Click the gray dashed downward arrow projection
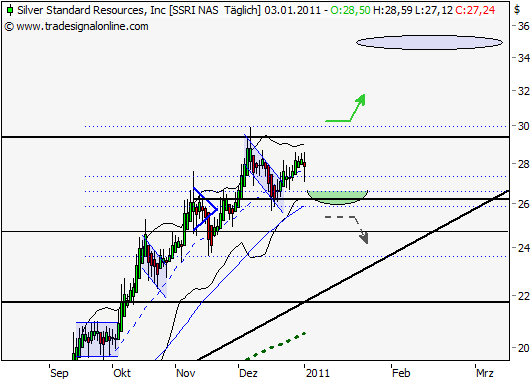Viewport: 531px width, 380px height. [347, 230]
